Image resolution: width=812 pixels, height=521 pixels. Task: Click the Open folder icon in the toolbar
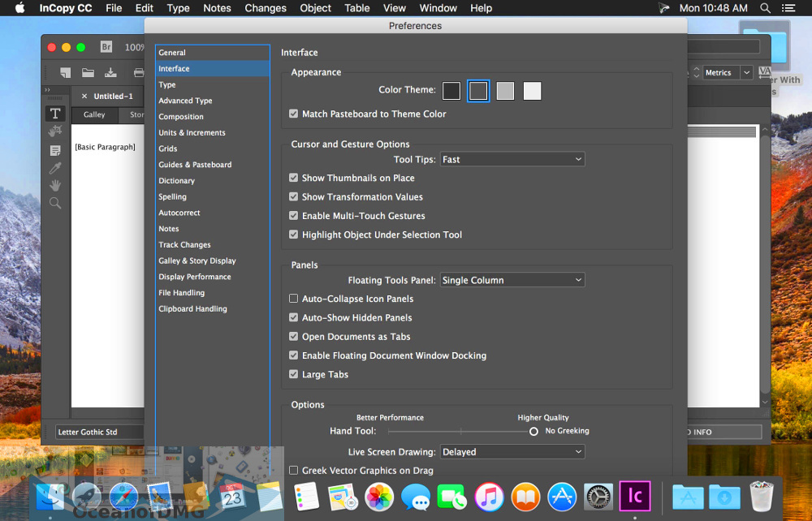pyautogui.click(x=88, y=72)
